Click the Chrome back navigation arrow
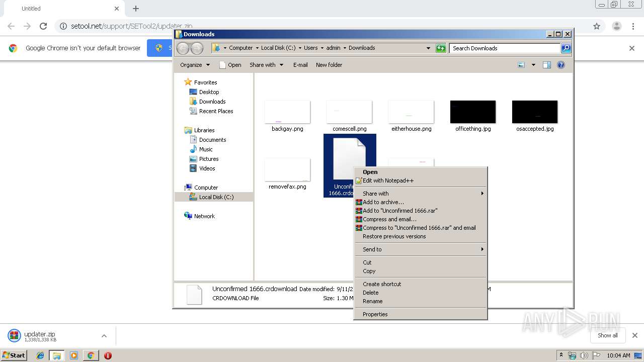Image resolution: width=644 pixels, height=362 pixels. [x=11, y=26]
